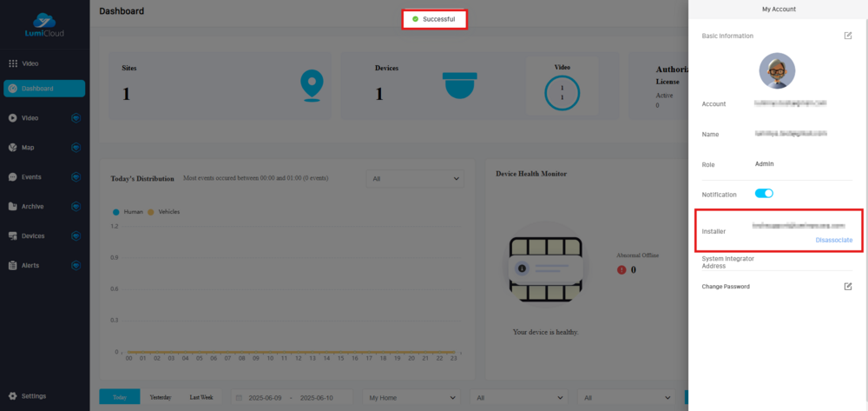Click the Sites location pin icon
The image size is (868, 411).
click(x=311, y=85)
